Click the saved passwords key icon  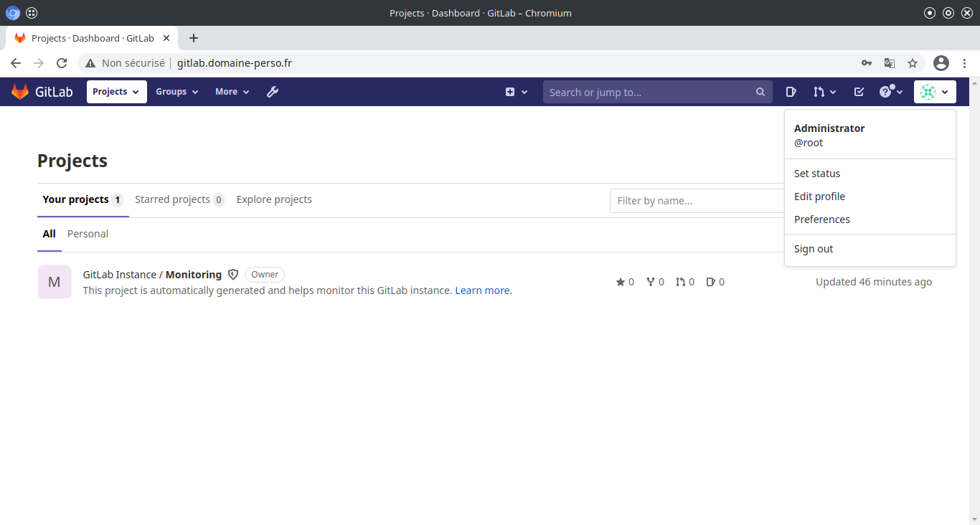(867, 63)
